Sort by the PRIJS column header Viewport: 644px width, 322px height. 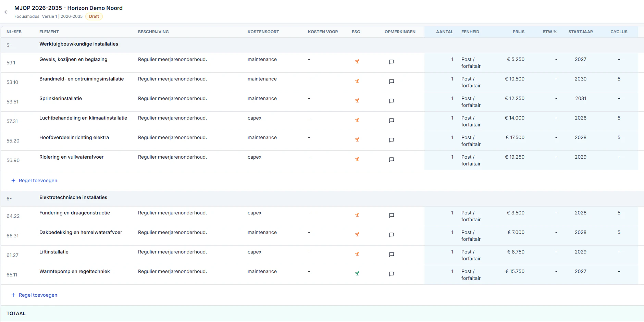click(x=519, y=32)
